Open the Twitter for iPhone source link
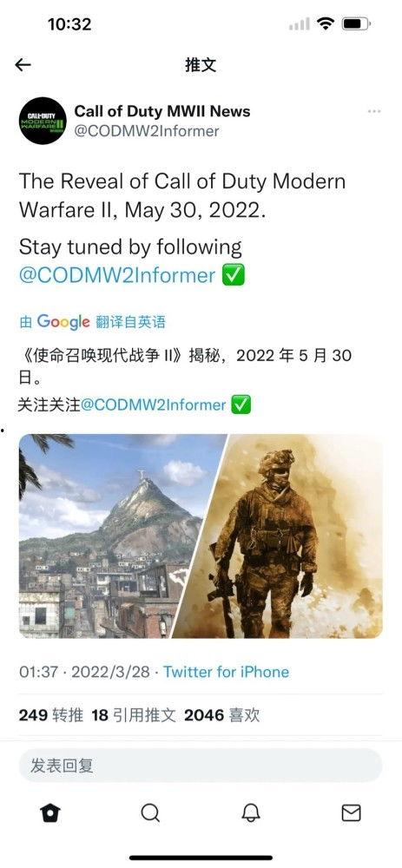This screenshot has width=402, height=868. point(226,672)
